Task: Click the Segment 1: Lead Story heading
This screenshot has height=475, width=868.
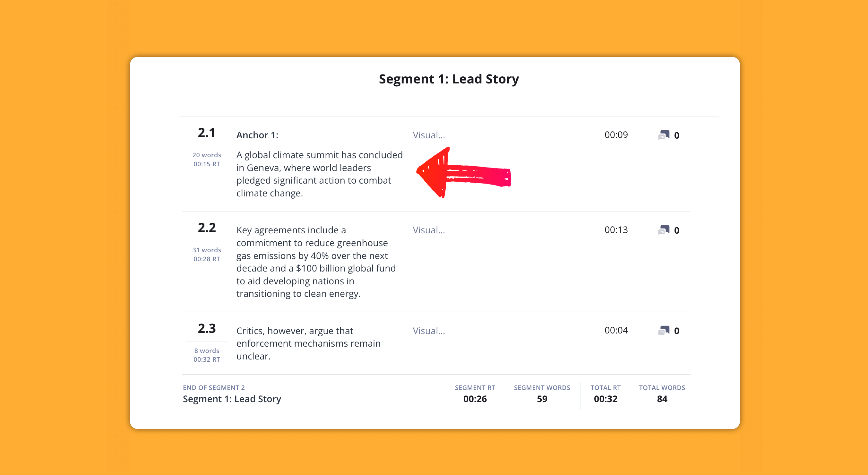Action: click(449, 79)
